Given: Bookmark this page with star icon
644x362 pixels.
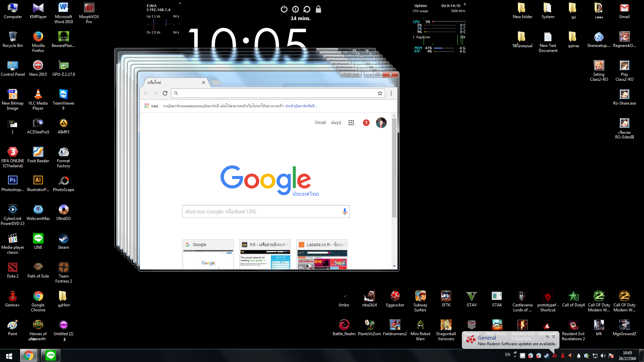Looking at the screenshot, I should pos(380,93).
